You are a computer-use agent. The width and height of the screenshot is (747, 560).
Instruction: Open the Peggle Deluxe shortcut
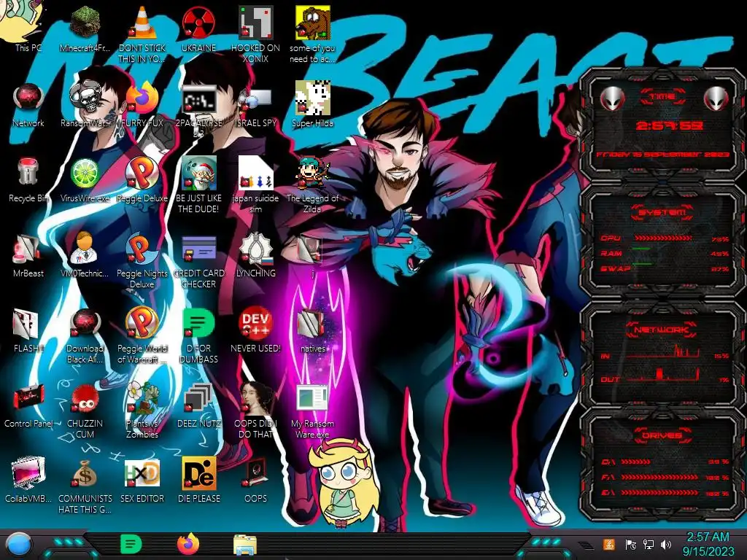[142, 174]
